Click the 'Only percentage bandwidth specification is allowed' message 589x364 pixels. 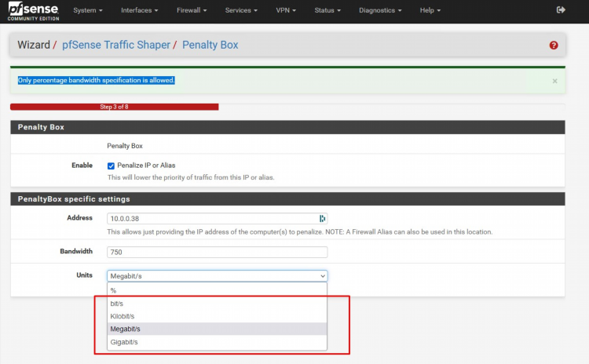tap(96, 80)
